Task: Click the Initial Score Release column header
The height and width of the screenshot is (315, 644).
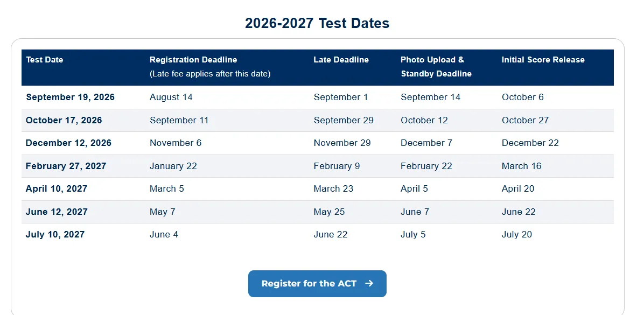Action: coord(543,60)
